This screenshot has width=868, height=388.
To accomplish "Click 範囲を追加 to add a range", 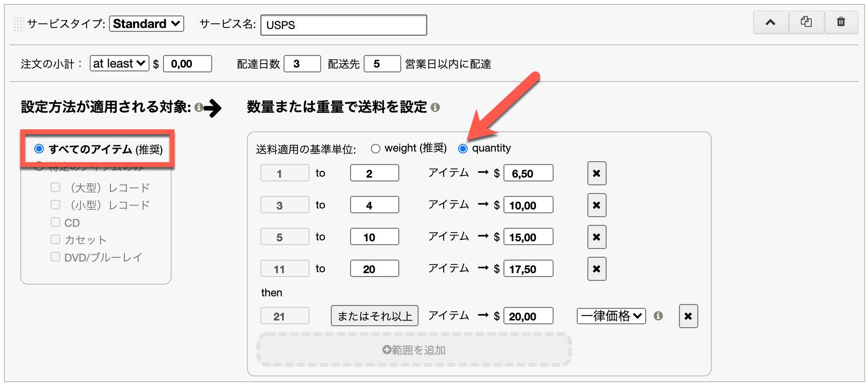I will click(414, 350).
